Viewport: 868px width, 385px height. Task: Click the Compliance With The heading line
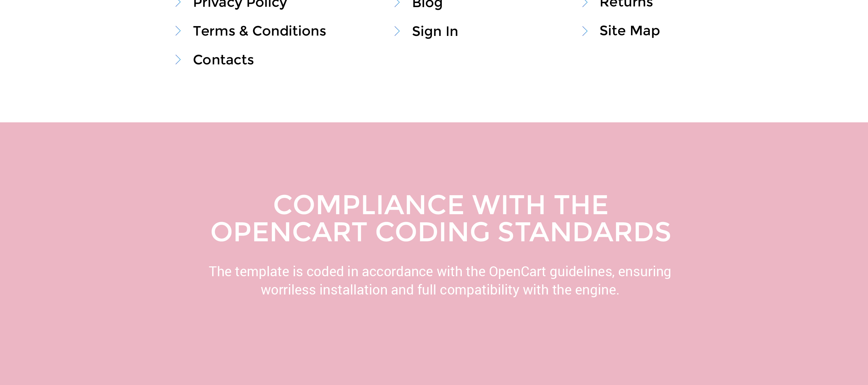pyautogui.click(x=441, y=205)
